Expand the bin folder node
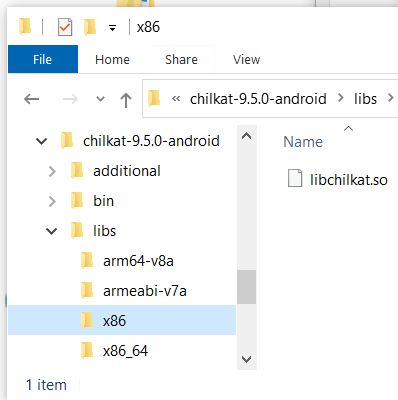This screenshot has width=398, height=400. point(52,201)
